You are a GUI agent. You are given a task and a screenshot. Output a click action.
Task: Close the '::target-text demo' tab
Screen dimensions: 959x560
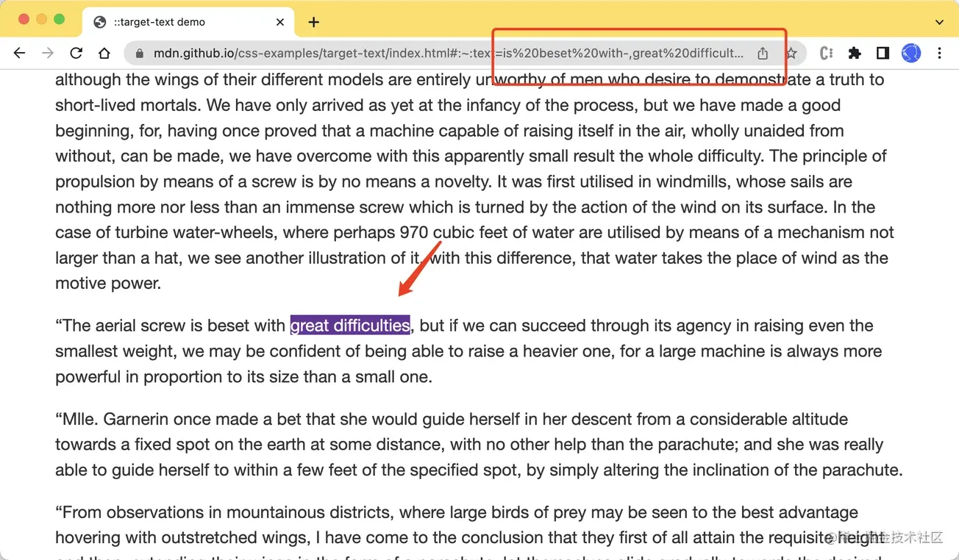pos(280,22)
